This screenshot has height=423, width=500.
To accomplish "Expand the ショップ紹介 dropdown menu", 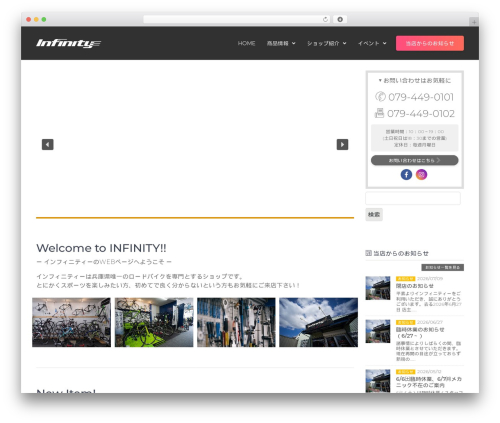I will (x=326, y=43).
